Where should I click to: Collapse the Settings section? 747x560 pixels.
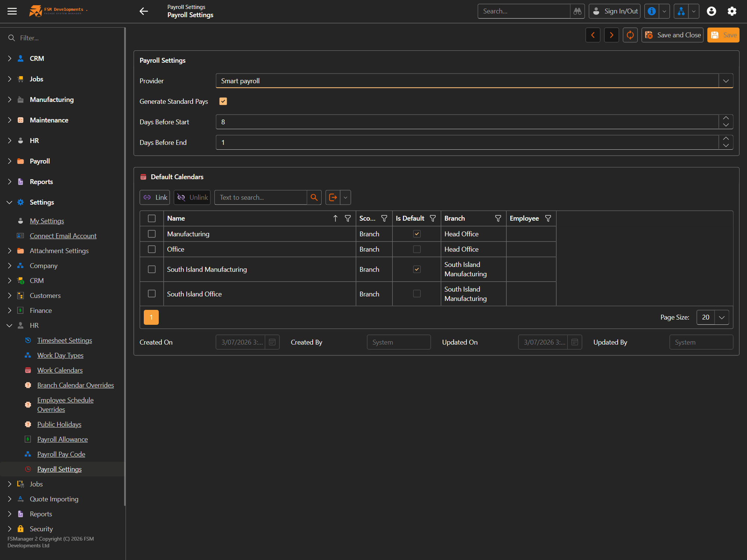tap(9, 202)
